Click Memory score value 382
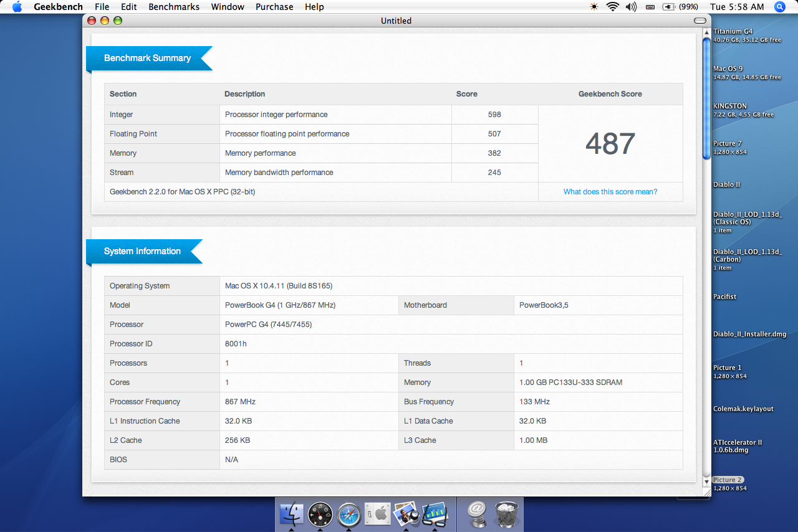Screen dimensions: 798x532 (495, 153)
